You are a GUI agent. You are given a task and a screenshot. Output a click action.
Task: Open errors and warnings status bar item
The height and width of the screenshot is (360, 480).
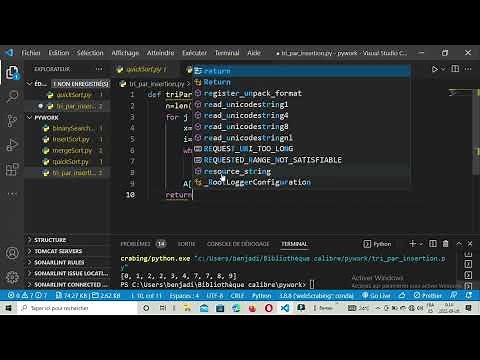28,295
